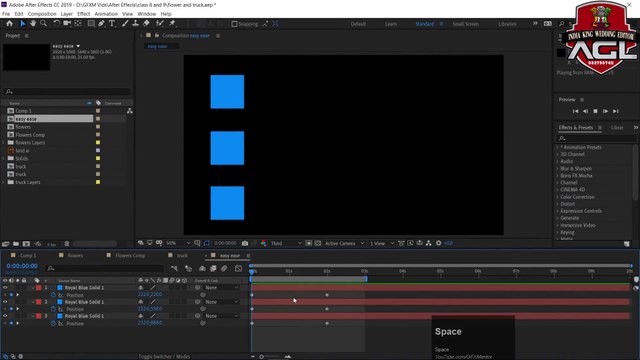Open the Animation menu
Viewport: 640px width, 360px height.
[106, 14]
